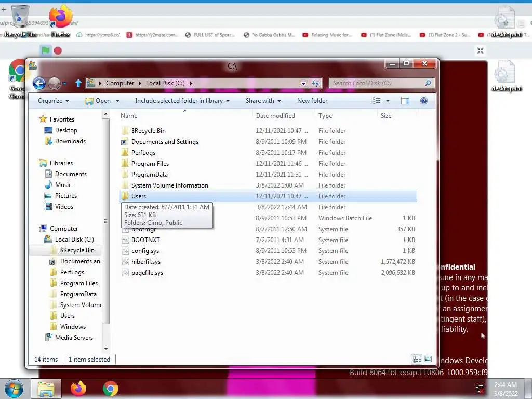Screen dimensions: 532x399
Task: Select the hiberfil.sys file
Action: pyautogui.click(x=146, y=262)
